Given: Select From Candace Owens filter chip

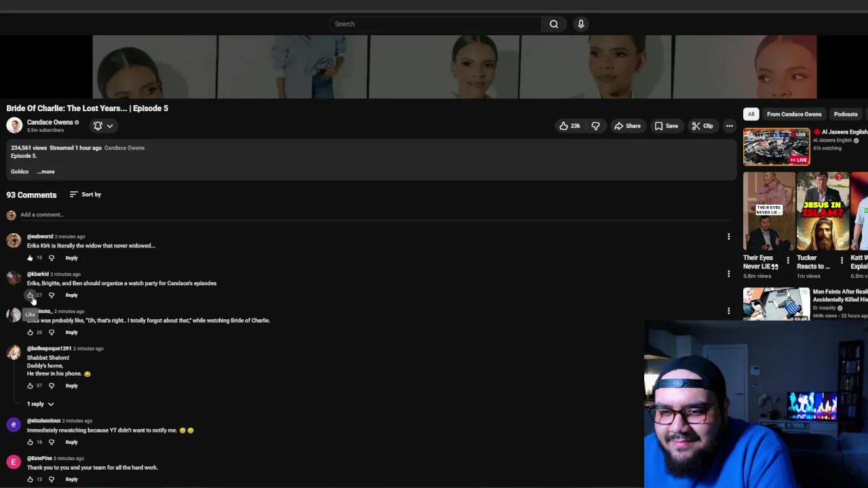Looking at the screenshot, I should click(794, 115).
